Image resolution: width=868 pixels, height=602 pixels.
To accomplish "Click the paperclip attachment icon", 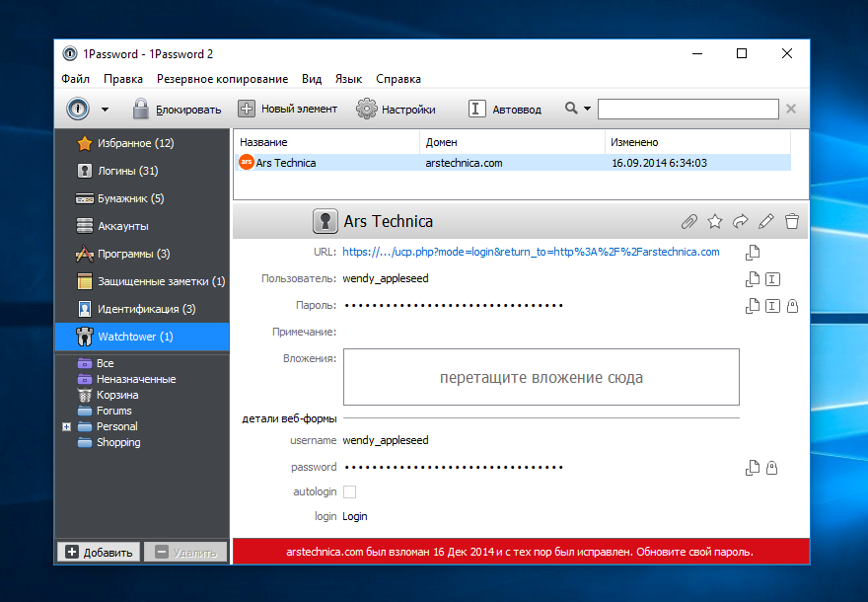I will pyautogui.click(x=689, y=221).
